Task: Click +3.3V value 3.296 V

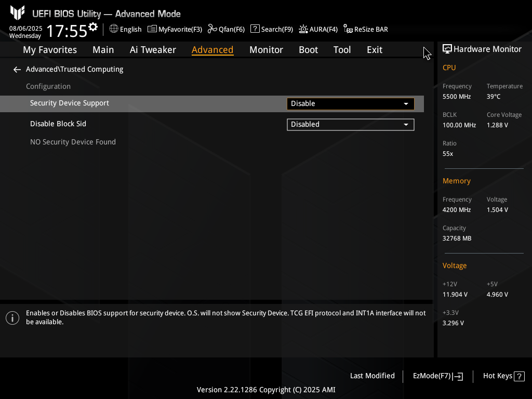Action: [x=453, y=323]
